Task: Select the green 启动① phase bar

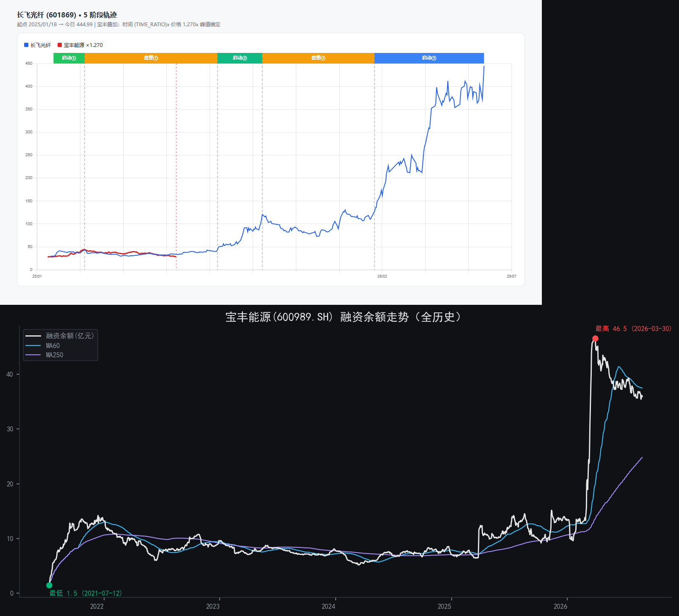Action: click(69, 58)
